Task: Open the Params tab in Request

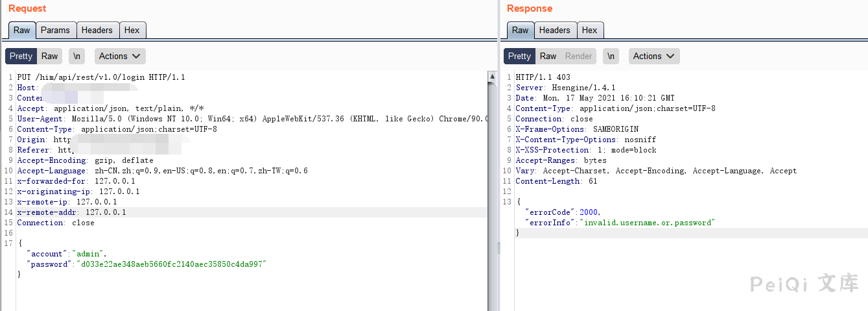Action: [x=56, y=31]
